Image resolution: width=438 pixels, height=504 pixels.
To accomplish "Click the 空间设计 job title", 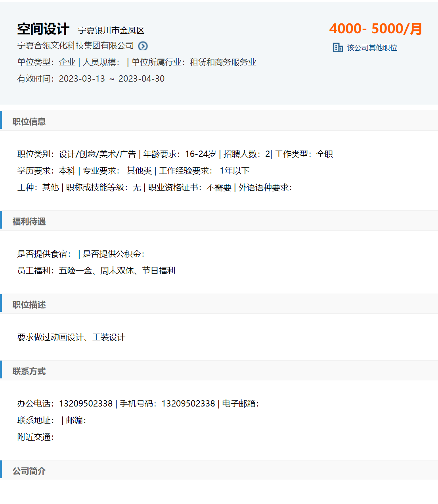I will [x=43, y=29].
